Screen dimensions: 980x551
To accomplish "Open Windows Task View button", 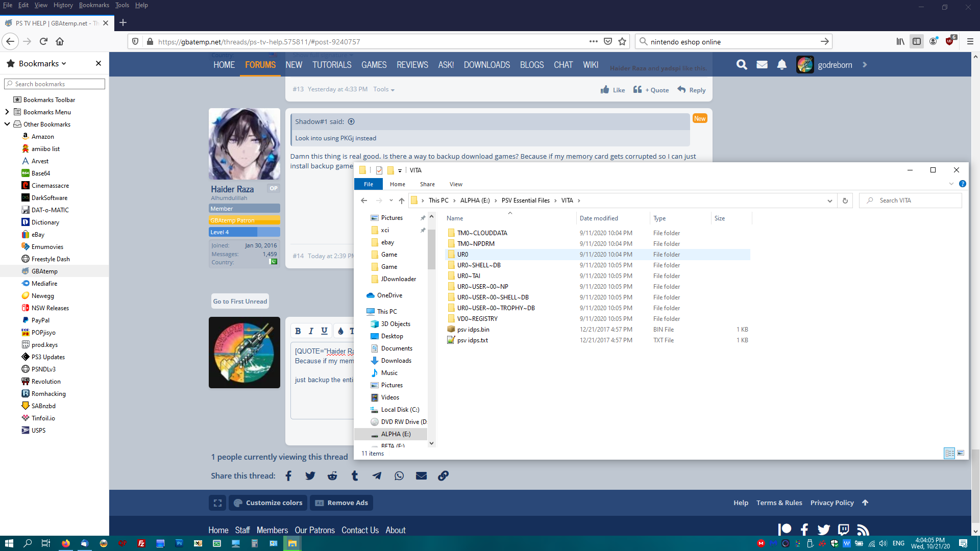I will 46,543.
